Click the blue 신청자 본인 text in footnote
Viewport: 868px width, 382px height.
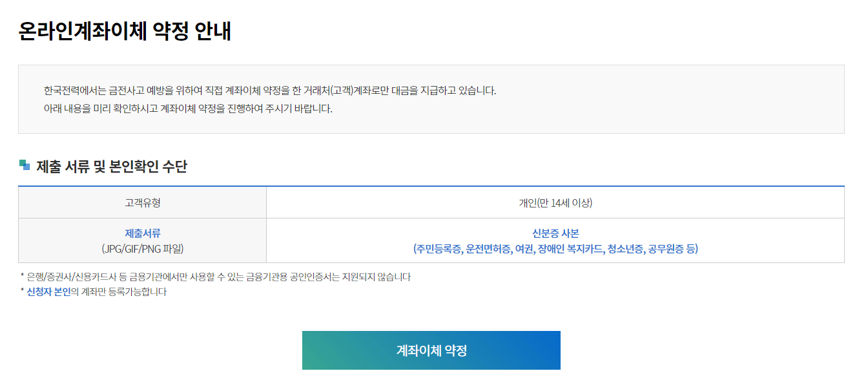(x=49, y=292)
